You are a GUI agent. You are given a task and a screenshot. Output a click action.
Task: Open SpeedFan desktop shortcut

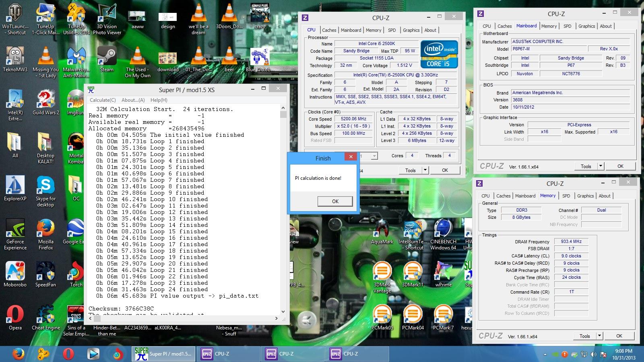[x=45, y=274]
